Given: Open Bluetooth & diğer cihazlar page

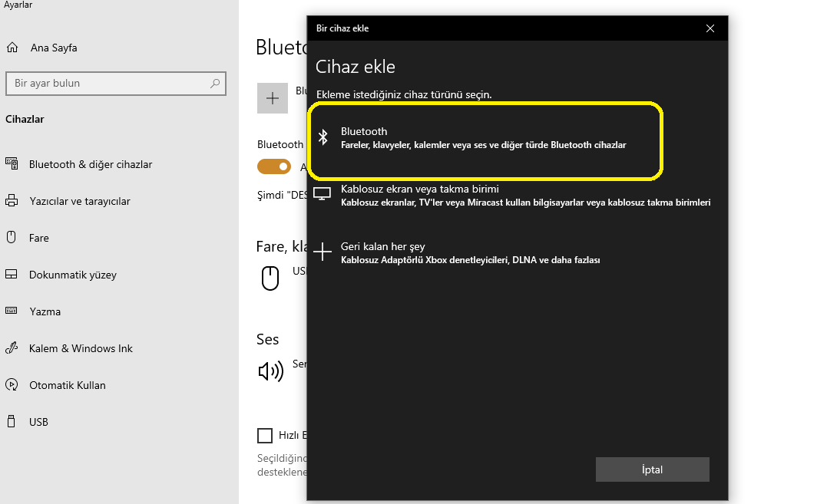Looking at the screenshot, I should [91, 164].
